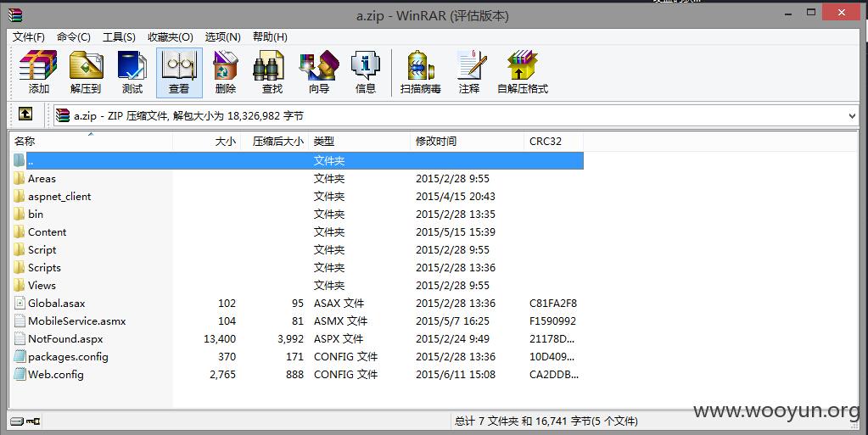Open the Help (帮助) menu

(270, 37)
